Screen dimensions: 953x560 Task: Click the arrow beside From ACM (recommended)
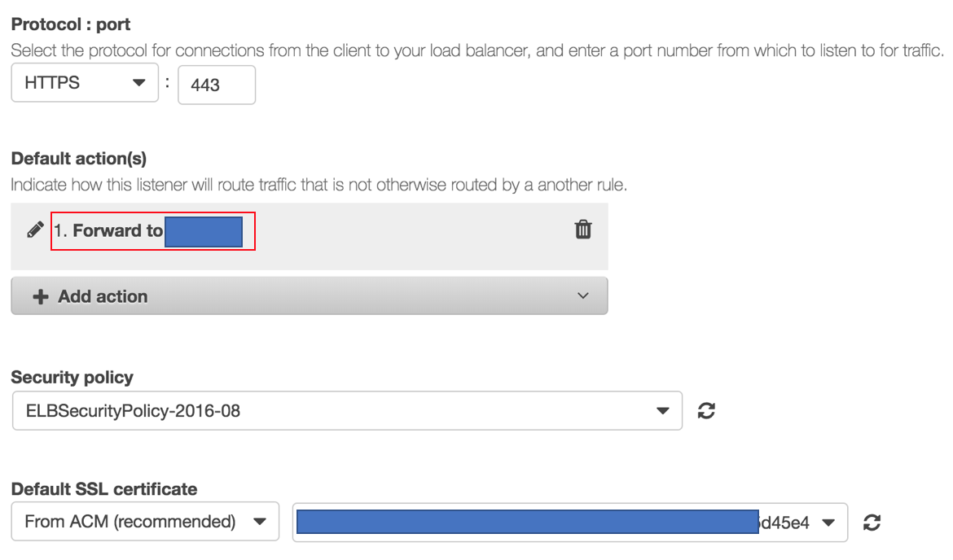coord(260,522)
